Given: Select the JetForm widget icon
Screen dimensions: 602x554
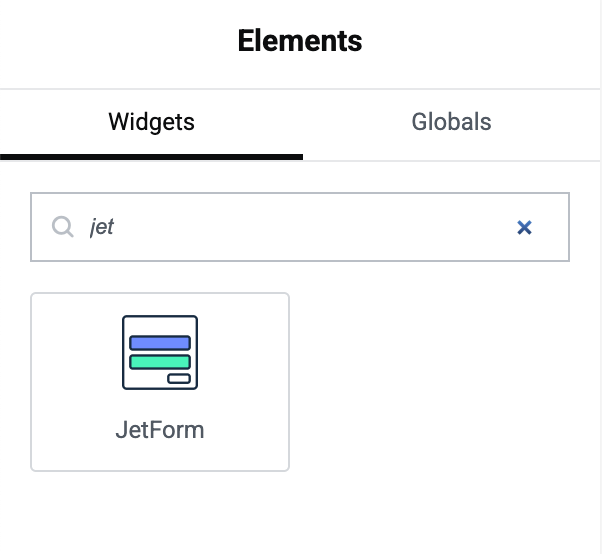Looking at the screenshot, I should (x=160, y=352).
